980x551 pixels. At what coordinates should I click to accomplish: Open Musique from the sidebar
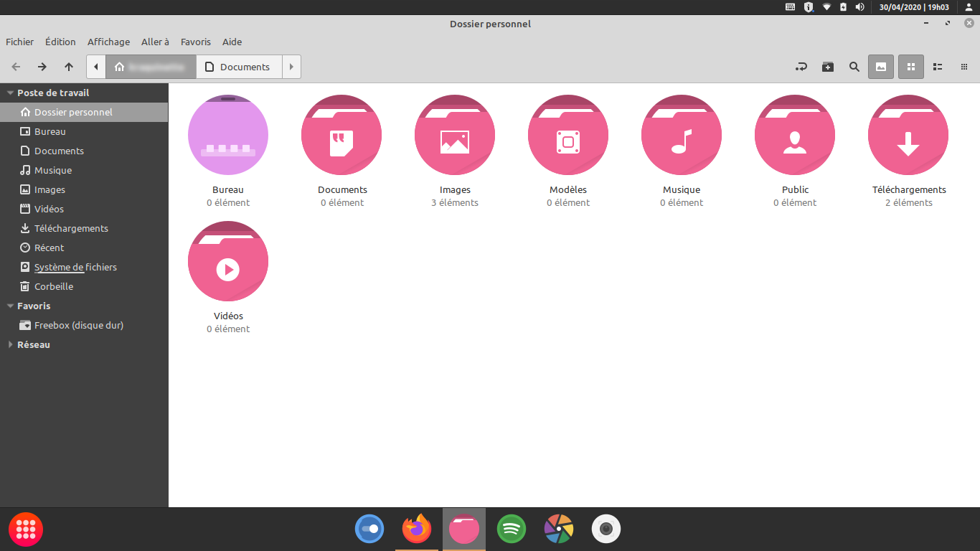[x=84, y=170]
